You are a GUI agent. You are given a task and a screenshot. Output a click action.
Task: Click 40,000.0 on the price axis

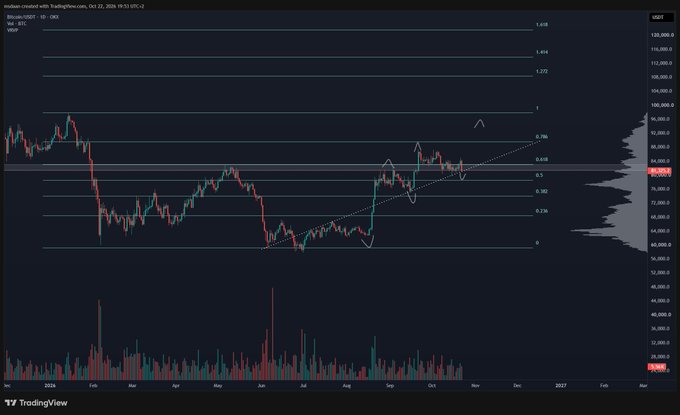661,315
